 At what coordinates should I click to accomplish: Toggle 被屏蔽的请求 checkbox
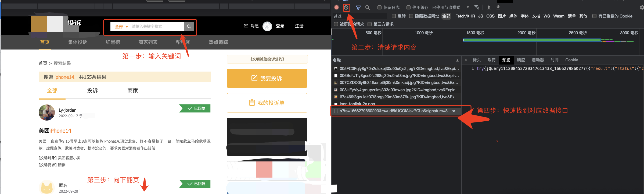tap(336, 24)
